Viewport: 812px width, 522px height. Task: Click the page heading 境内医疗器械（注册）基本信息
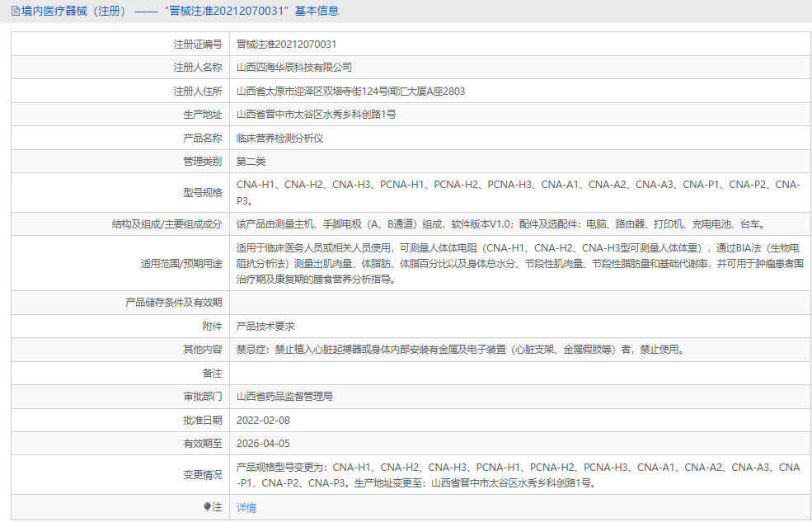tap(181, 11)
